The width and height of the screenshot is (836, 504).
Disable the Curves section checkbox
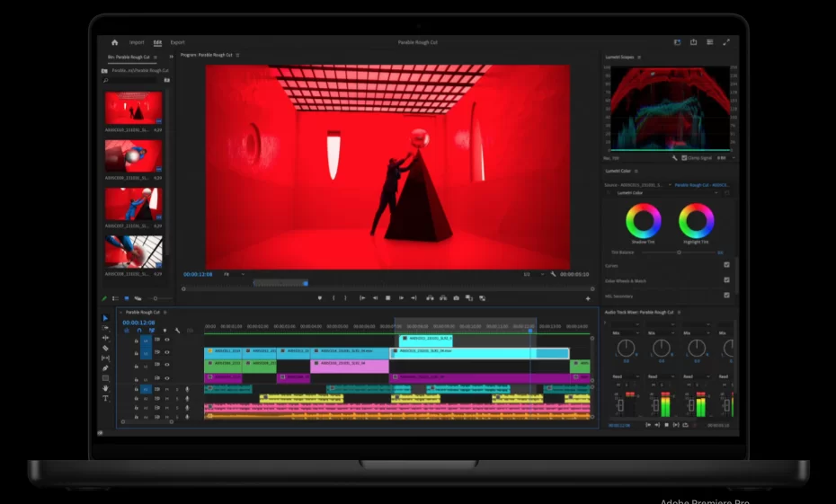click(726, 265)
